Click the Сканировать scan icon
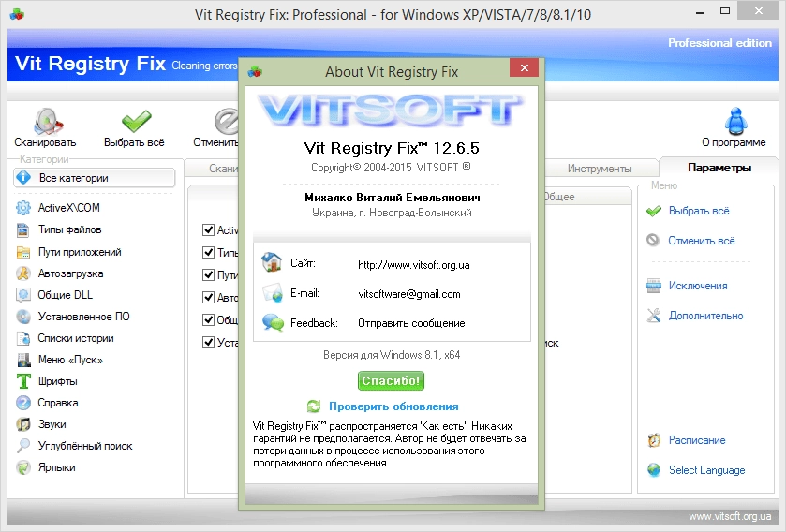This screenshot has height=532, width=786. click(x=47, y=121)
